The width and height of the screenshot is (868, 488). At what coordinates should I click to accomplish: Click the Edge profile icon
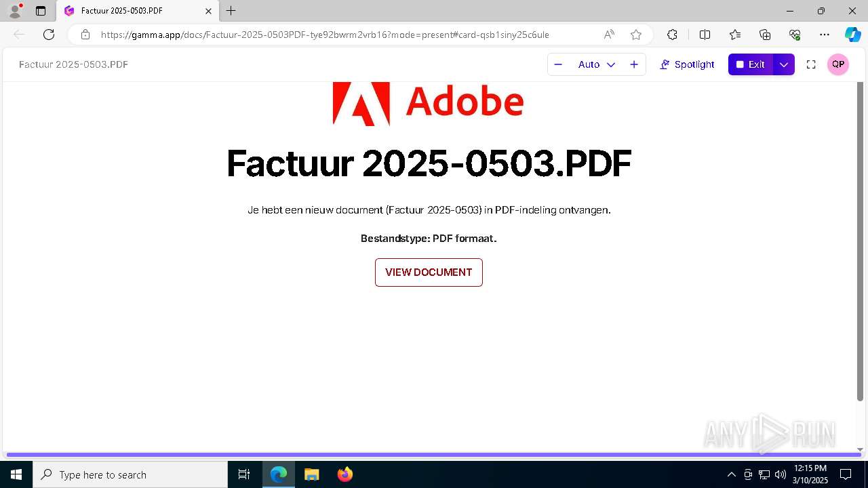14,11
